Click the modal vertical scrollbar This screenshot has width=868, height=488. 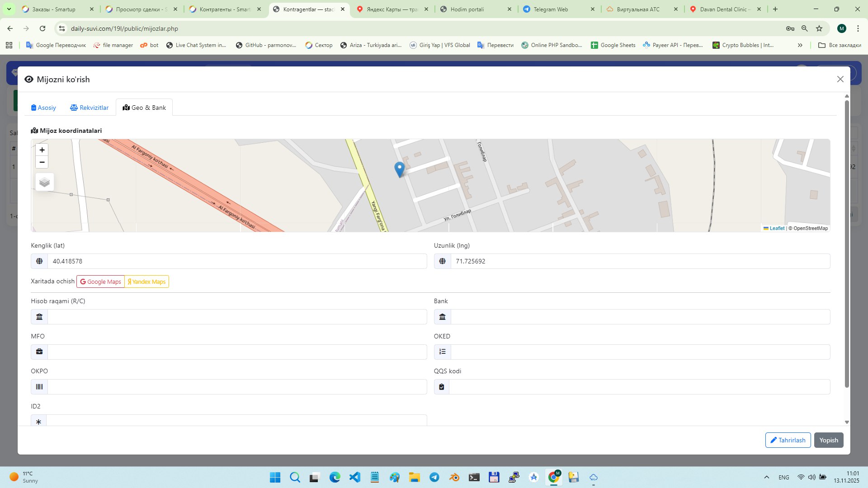847,244
